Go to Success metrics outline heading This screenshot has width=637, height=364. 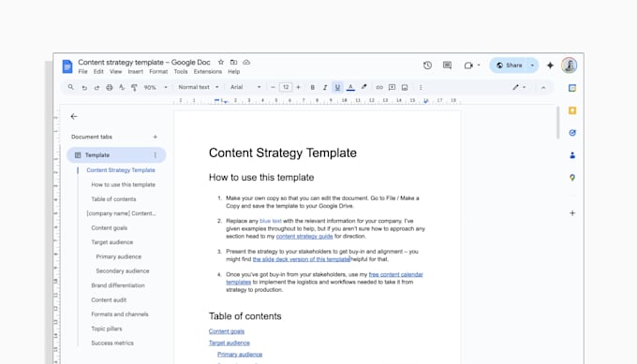coord(112,342)
